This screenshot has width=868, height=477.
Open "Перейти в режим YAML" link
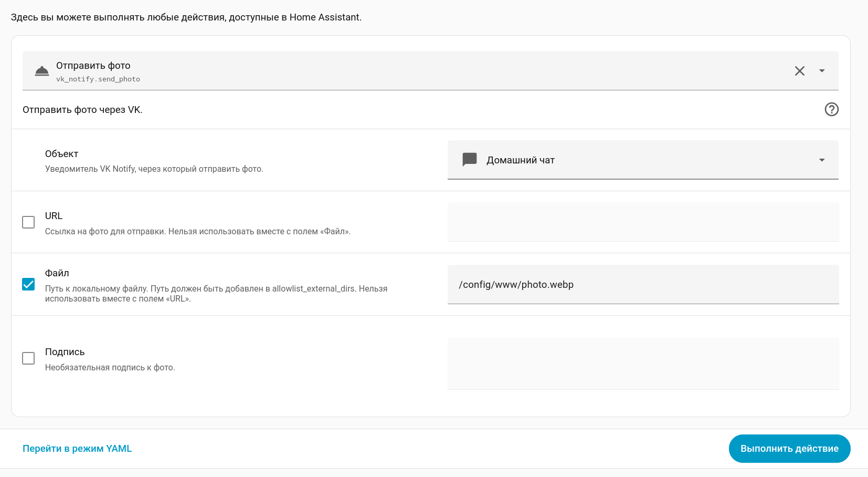(77, 448)
